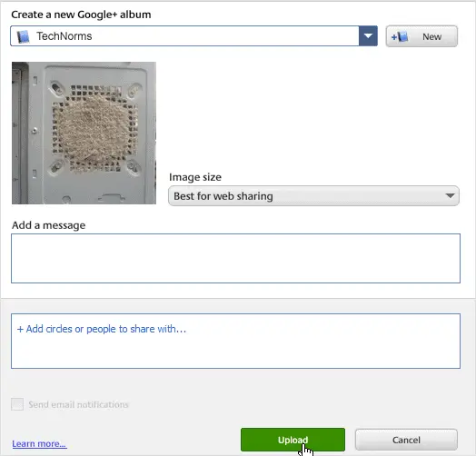
Task: Expand the Image size dropdown
Action: (313, 196)
